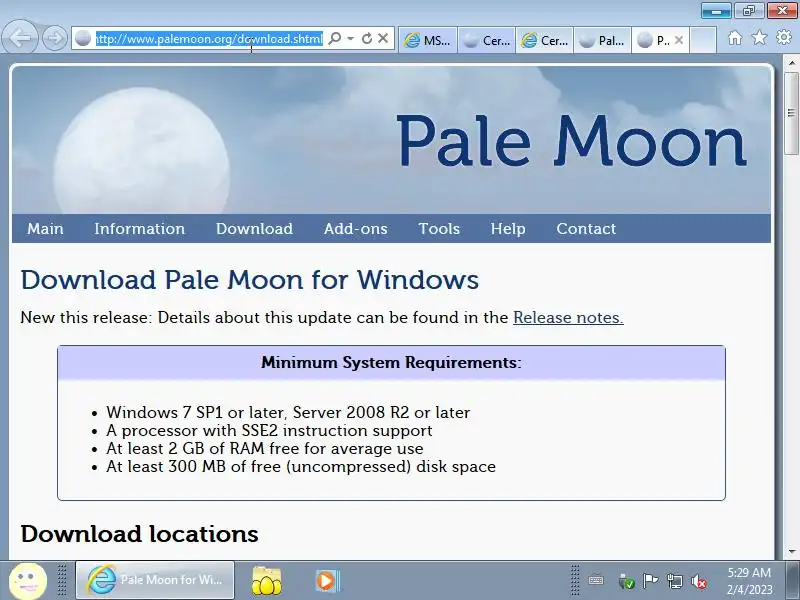Click the muted volume speaker tray icon

tap(699, 581)
